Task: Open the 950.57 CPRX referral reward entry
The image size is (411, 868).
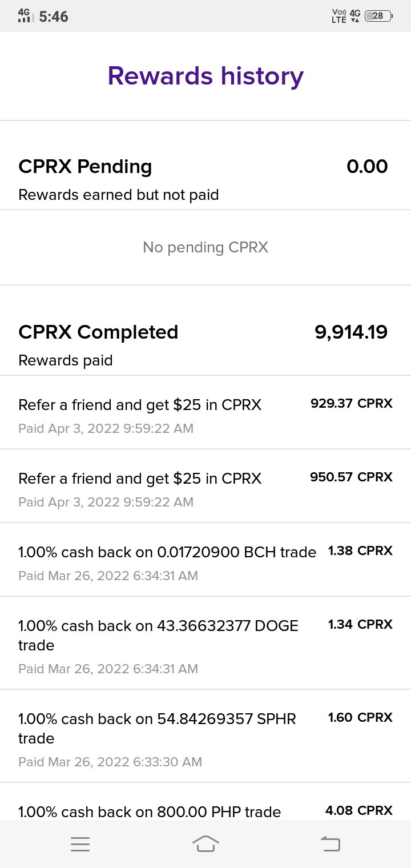Action: (x=205, y=486)
